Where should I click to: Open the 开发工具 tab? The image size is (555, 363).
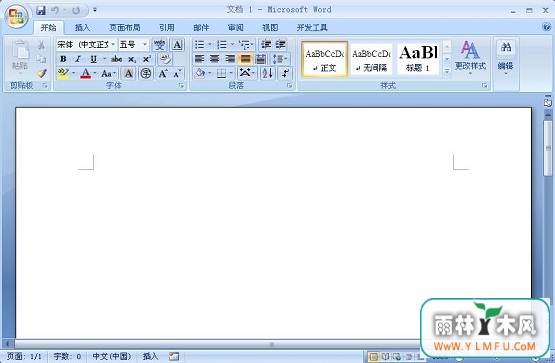click(x=311, y=28)
